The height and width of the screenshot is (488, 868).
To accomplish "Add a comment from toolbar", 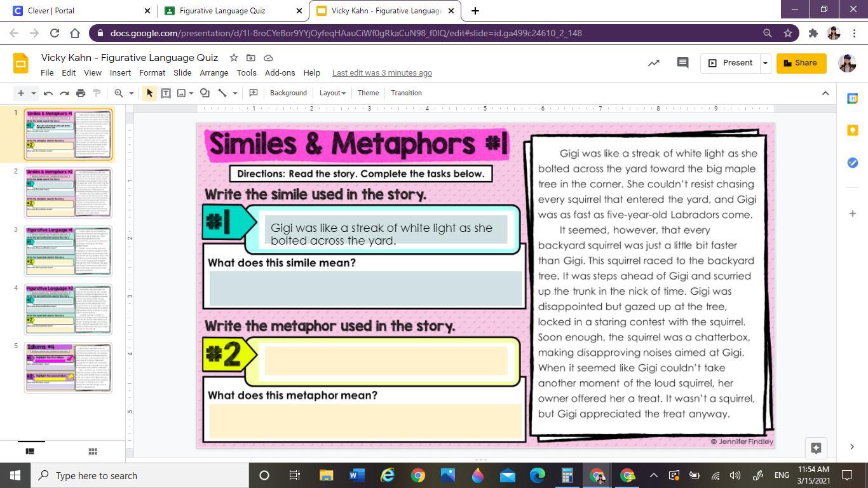I will point(253,93).
